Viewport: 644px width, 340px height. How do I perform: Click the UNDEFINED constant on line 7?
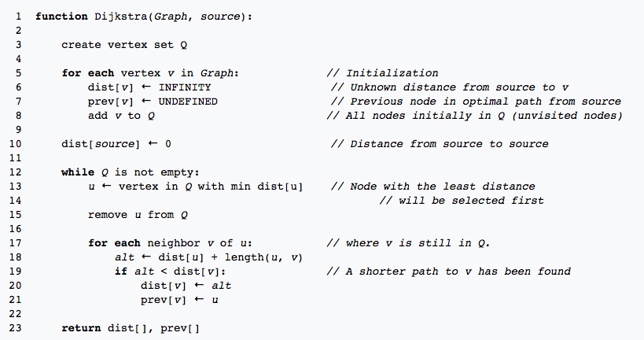click(x=188, y=102)
